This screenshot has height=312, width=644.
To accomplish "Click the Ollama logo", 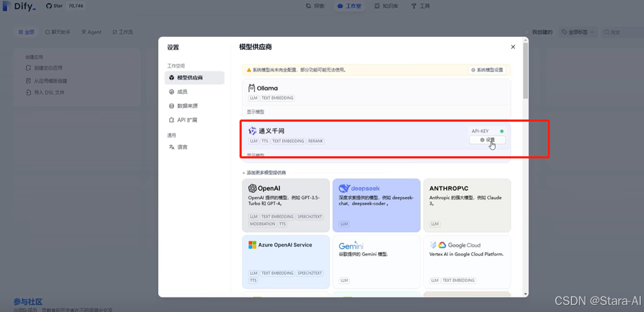I will pos(263,88).
